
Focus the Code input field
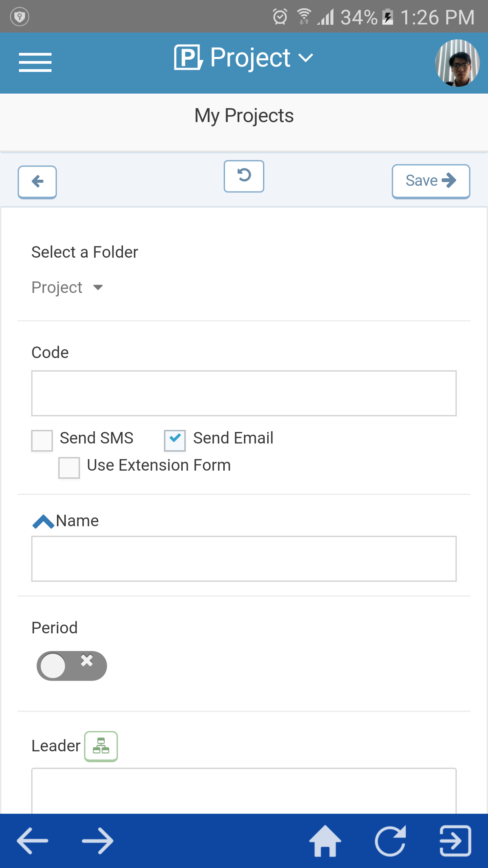tap(244, 393)
